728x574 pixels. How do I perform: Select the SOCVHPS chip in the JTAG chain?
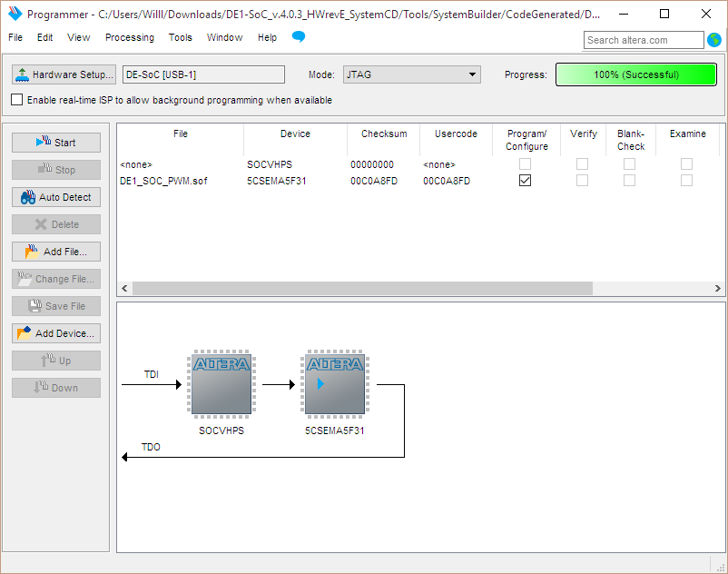221,382
